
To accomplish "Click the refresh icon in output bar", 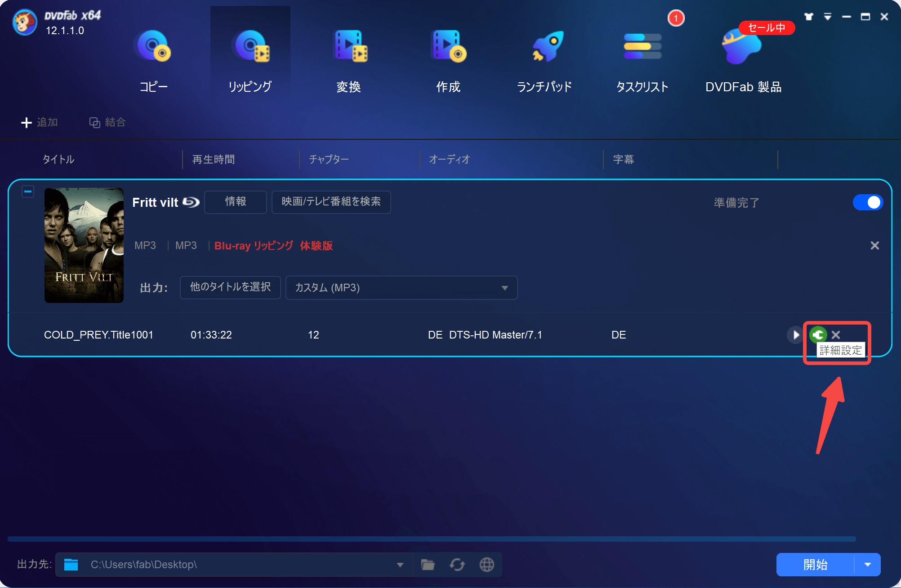I will pyautogui.click(x=457, y=565).
